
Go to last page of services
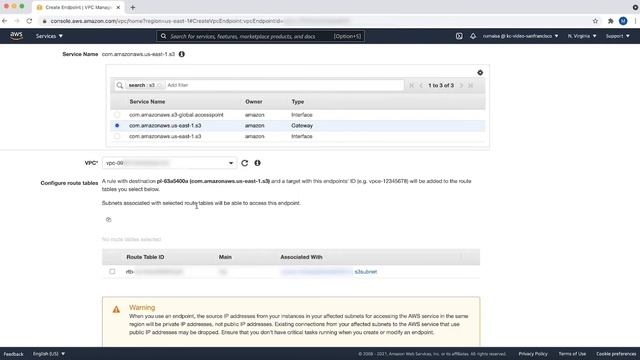471,85
